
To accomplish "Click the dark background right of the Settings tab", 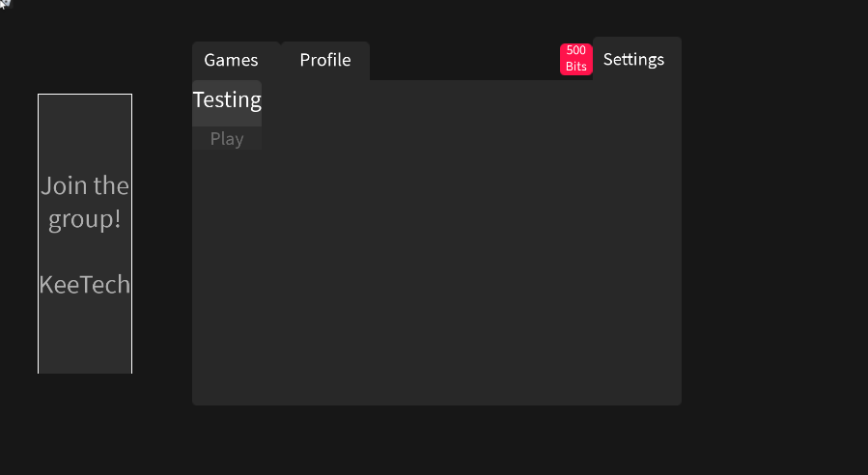I will coord(772,60).
